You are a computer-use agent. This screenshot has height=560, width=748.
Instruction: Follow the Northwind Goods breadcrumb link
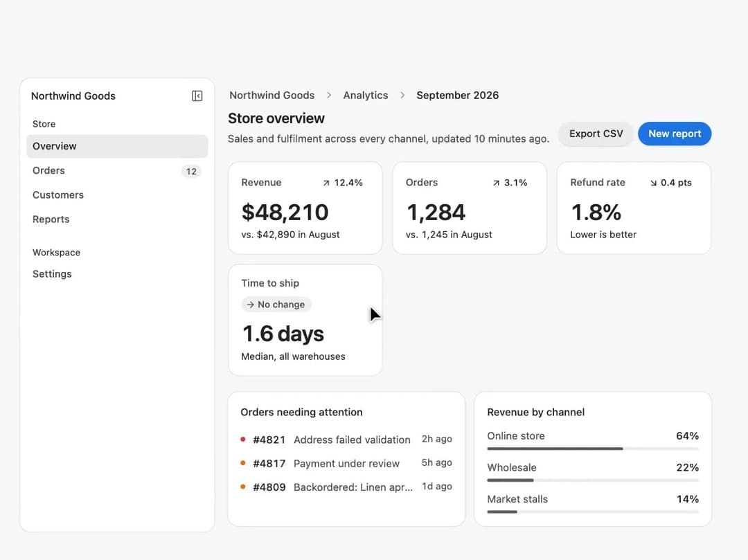272,96
